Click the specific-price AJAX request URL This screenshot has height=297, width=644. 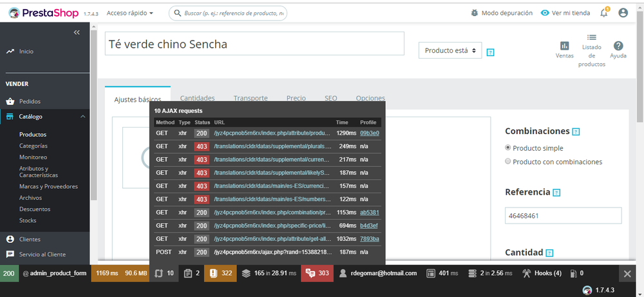[272, 225]
